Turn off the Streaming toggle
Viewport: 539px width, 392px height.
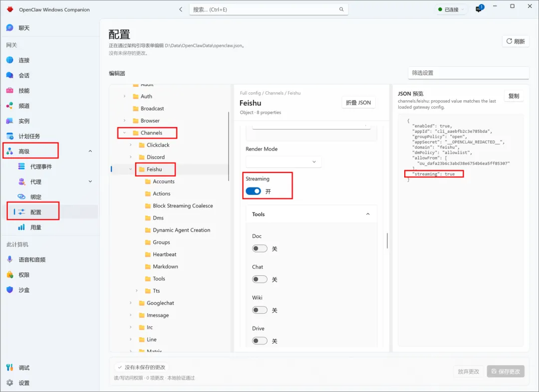coord(254,191)
